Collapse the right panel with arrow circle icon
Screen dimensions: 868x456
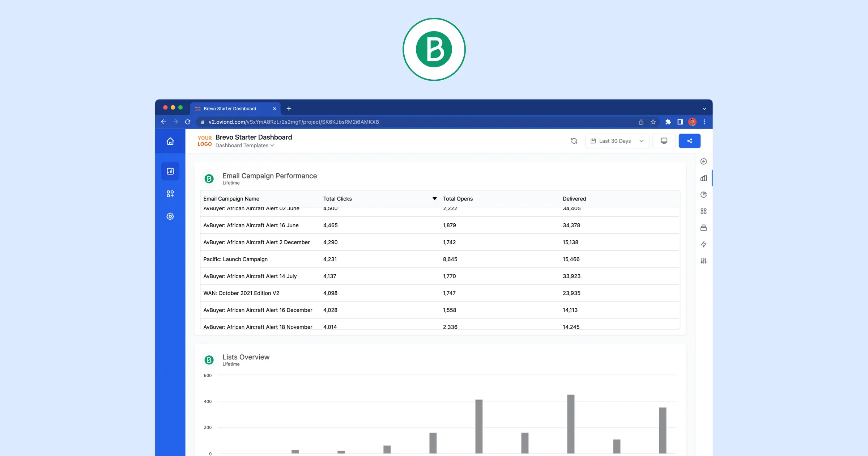pos(703,161)
